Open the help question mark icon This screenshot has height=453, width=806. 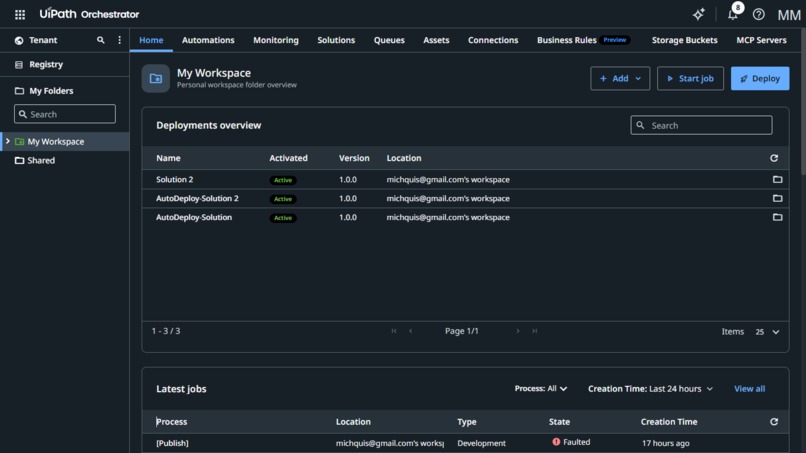(758, 14)
